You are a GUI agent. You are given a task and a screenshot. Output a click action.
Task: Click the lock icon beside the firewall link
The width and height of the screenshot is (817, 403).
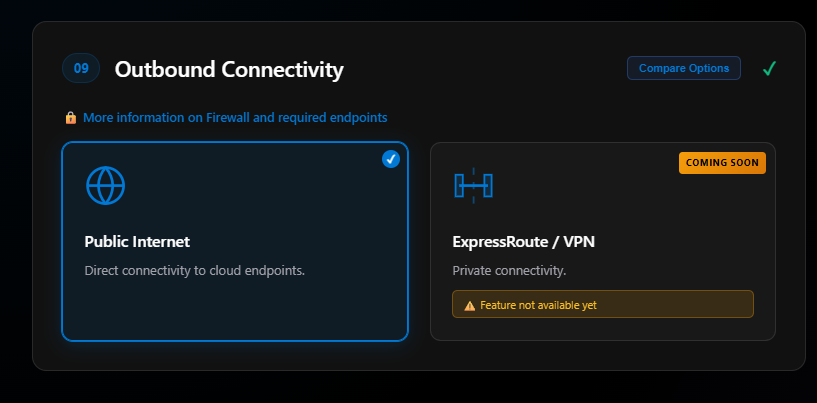click(71, 118)
